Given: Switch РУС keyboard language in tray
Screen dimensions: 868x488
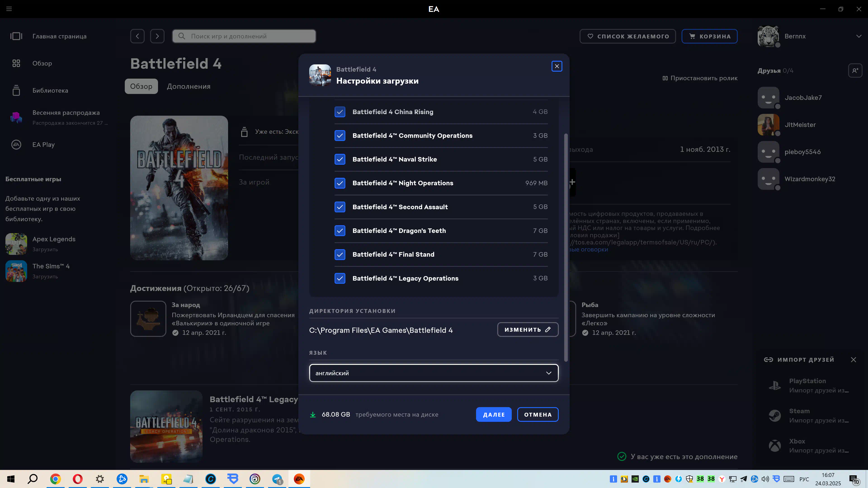Looking at the screenshot, I should [804, 479].
